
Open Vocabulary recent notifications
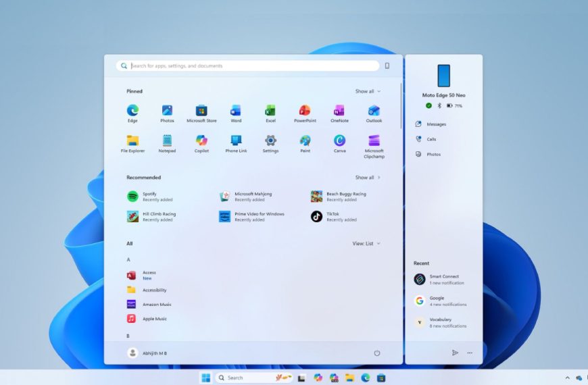coord(440,322)
